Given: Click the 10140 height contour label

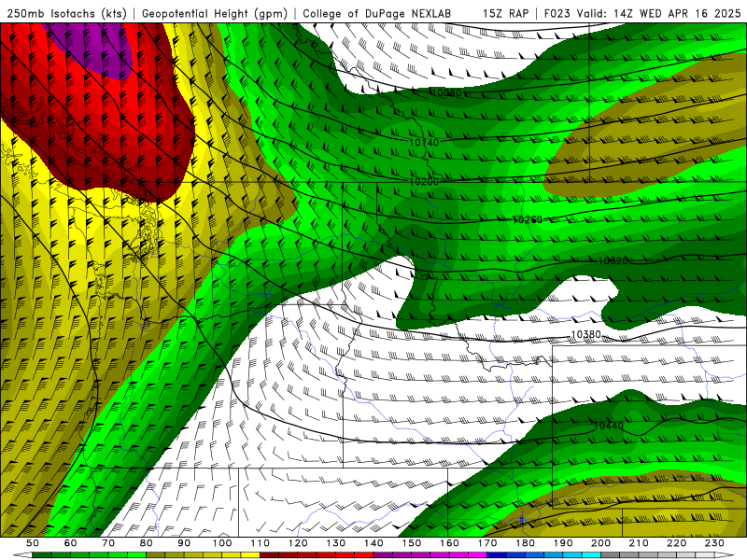Looking at the screenshot, I should click(x=424, y=142).
